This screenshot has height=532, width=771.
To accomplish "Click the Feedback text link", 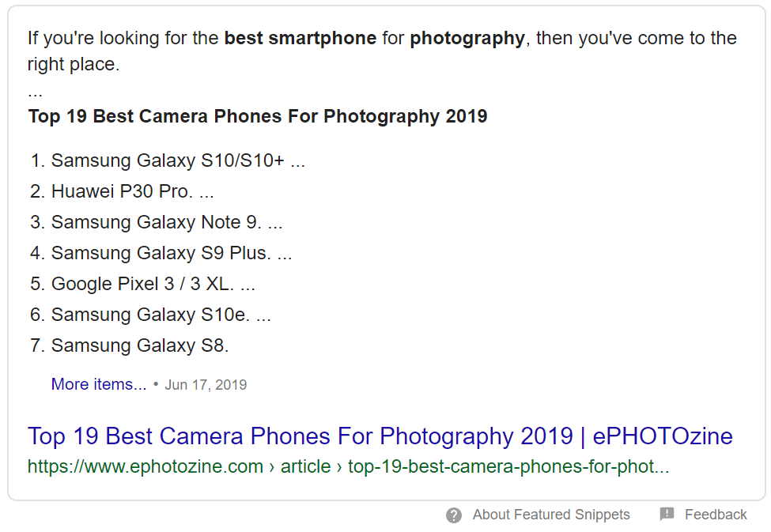I will tap(716, 515).
